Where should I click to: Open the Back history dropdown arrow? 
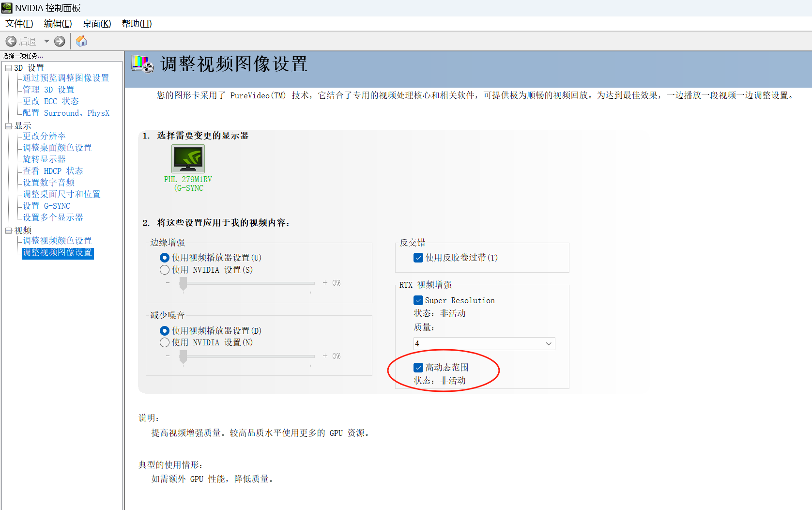coord(46,42)
